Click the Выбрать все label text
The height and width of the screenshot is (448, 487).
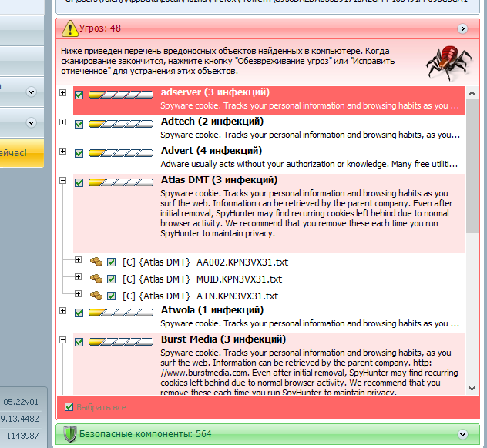tap(101, 407)
